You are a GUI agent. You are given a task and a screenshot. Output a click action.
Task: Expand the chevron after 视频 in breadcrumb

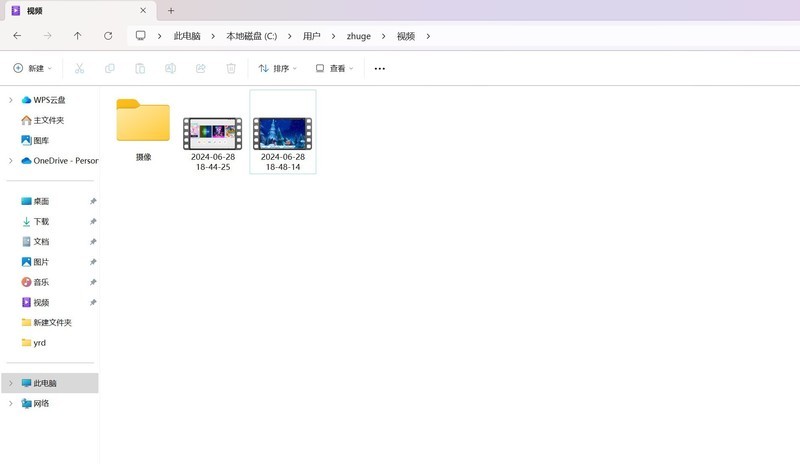pos(428,36)
